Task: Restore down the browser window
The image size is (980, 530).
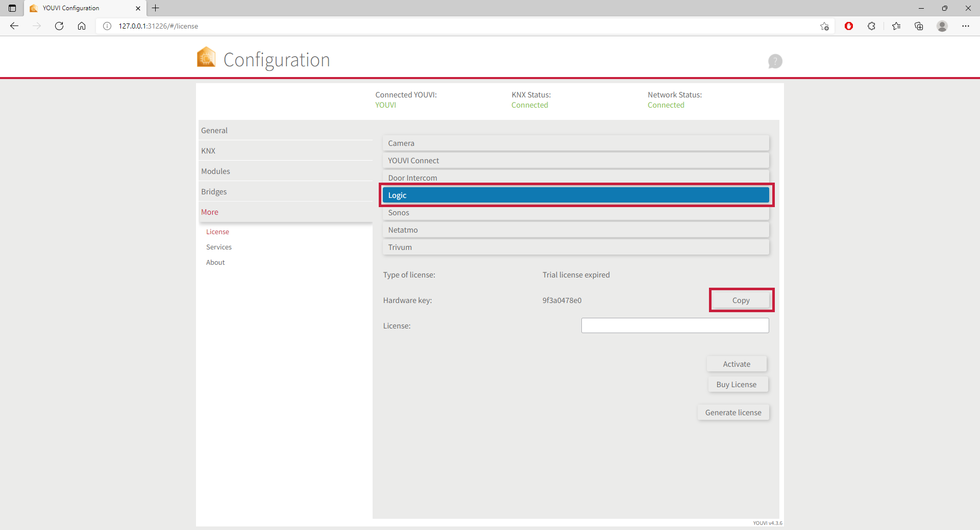Action: (x=945, y=8)
